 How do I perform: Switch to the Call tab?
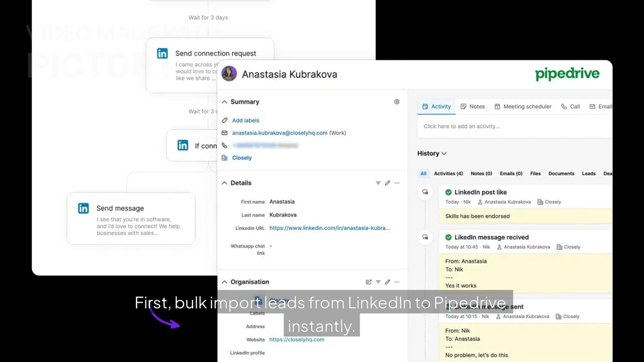pyautogui.click(x=571, y=107)
